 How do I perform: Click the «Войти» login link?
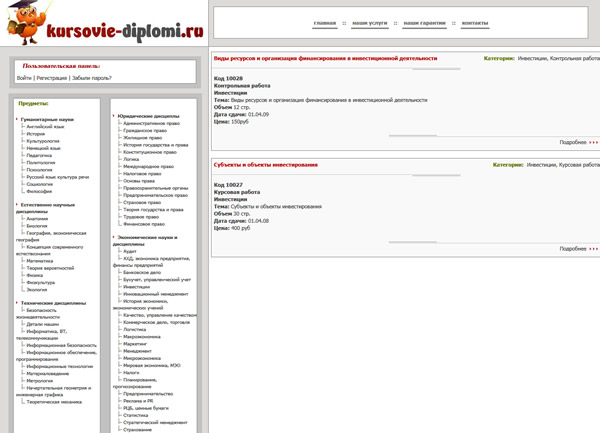[24, 78]
